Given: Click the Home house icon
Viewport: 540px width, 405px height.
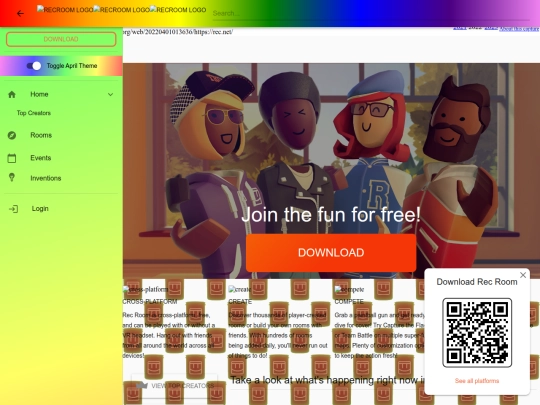Looking at the screenshot, I should pos(12,94).
